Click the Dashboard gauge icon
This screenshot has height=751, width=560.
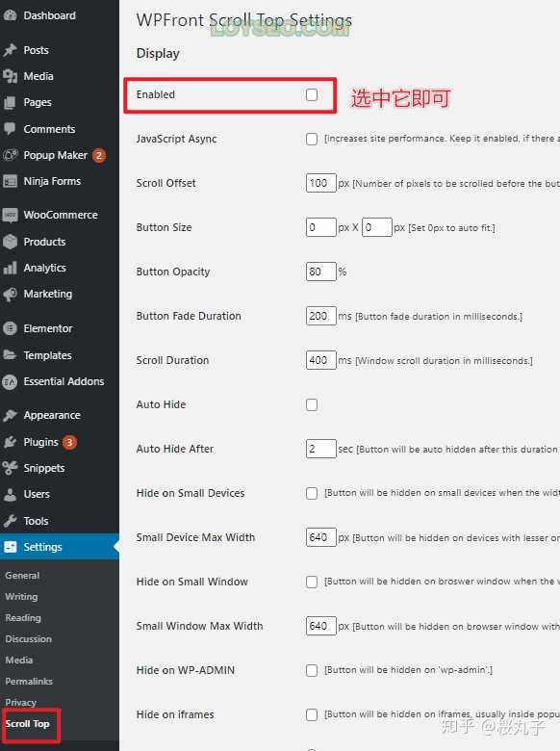10,15
